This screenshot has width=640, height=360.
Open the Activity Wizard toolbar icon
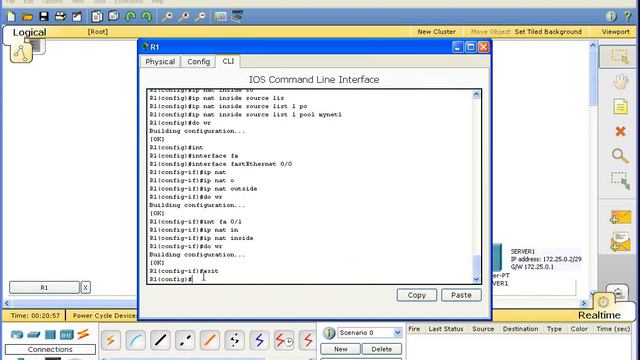click(77, 16)
